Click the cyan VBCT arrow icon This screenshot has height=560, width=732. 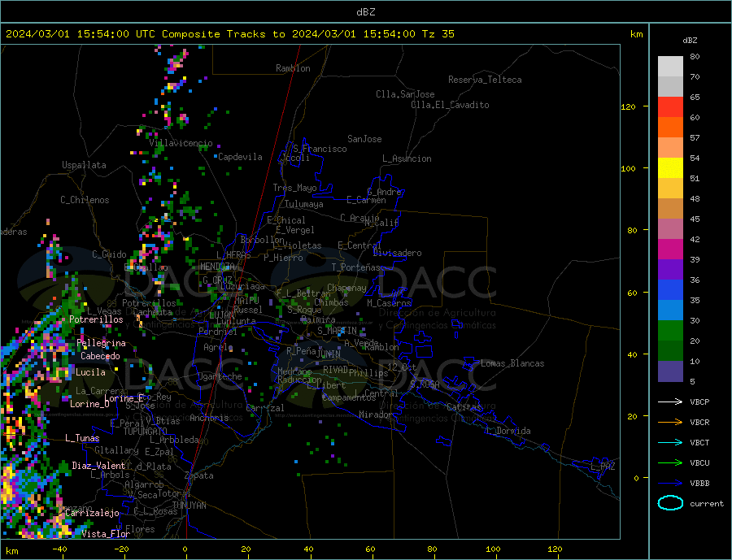tap(670, 442)
